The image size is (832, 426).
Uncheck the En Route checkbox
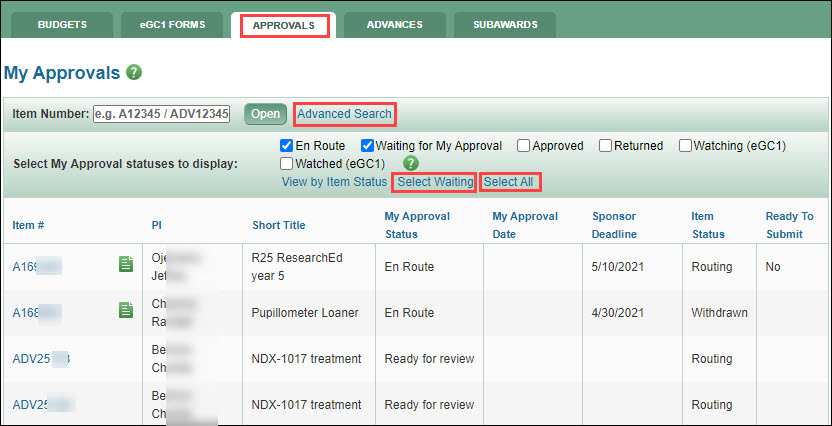[287, 145]
